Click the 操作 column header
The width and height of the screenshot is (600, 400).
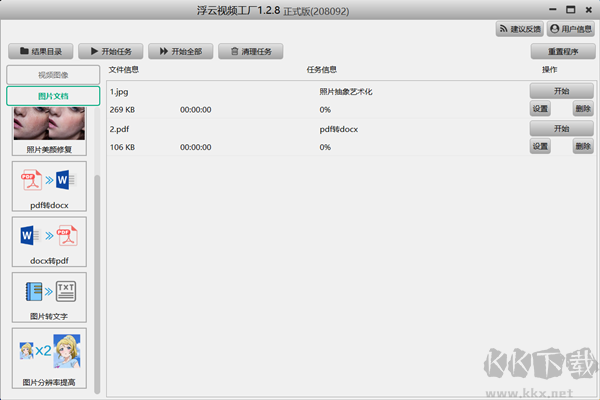pos(549,70)
